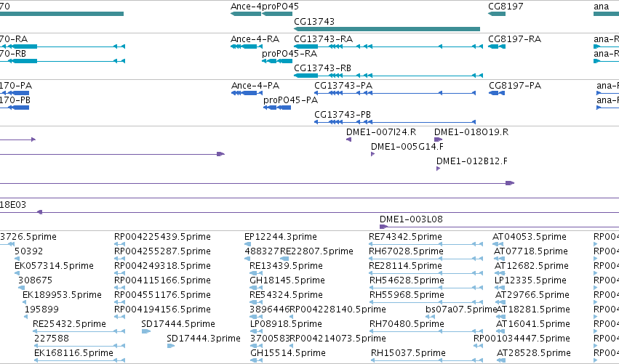The image size is (619, 364).
Task: Click the DME1-003L08 feature label
Action: (411, 219)
